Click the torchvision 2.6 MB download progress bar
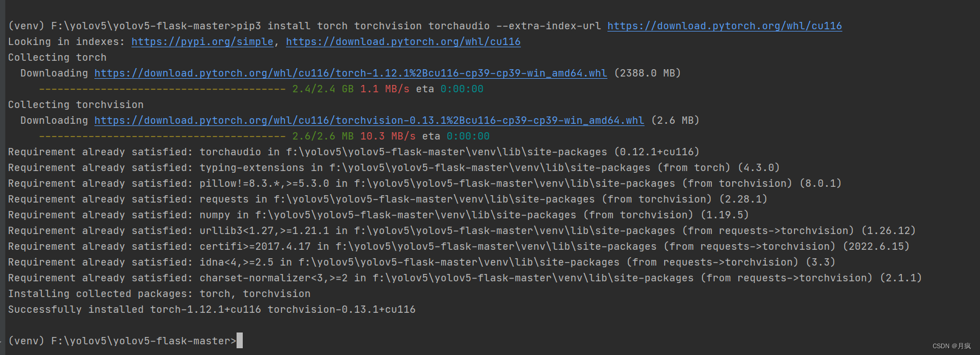 click(162, 136)
